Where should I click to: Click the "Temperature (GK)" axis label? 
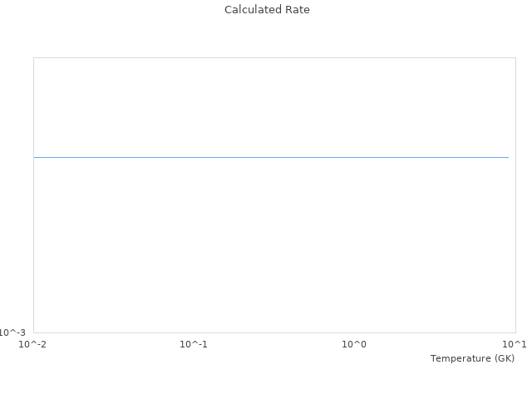472,358
